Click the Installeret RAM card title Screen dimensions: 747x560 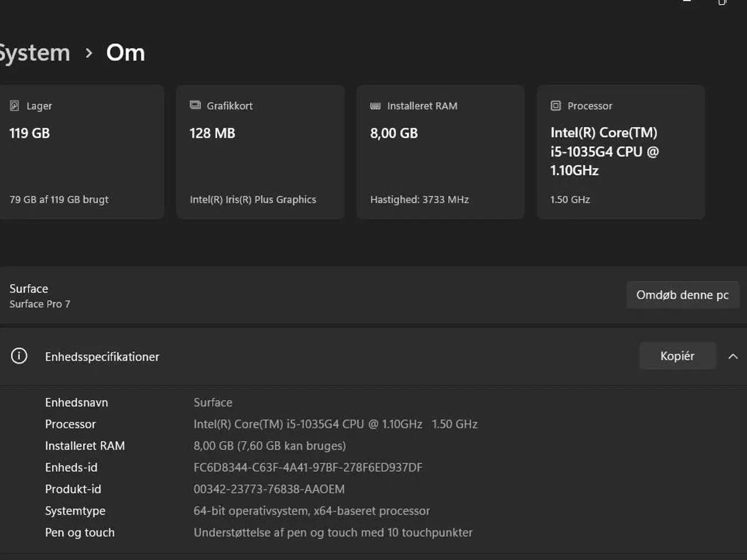pyautogui.click(x=423, y=106)
